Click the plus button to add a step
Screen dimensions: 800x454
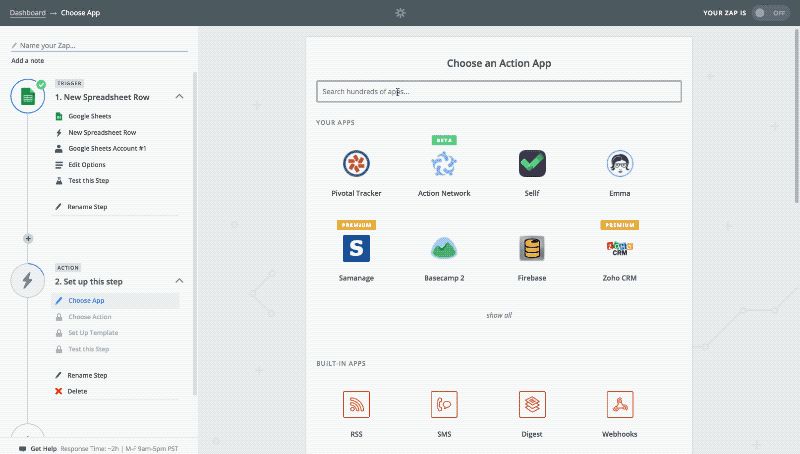[x=28, y=239]
